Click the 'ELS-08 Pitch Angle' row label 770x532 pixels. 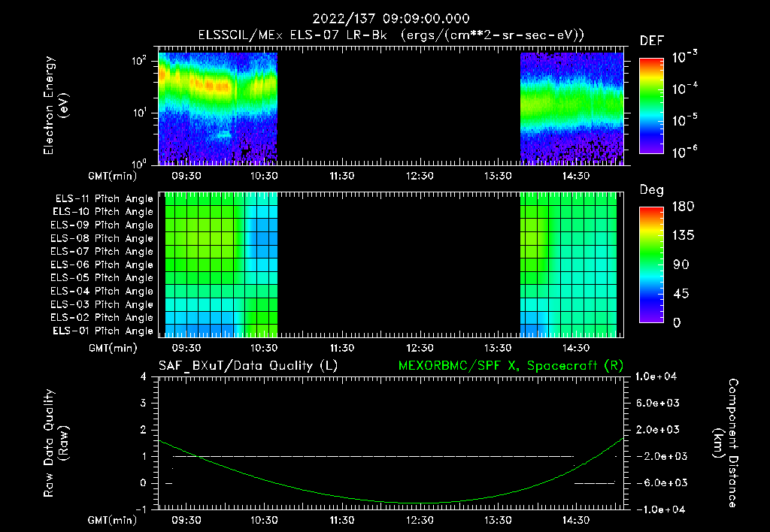click(102, 238)
